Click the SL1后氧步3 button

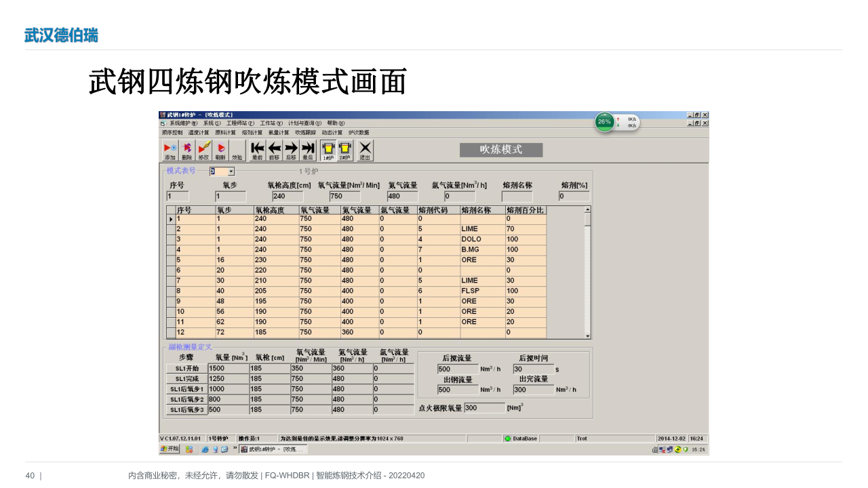186,409
